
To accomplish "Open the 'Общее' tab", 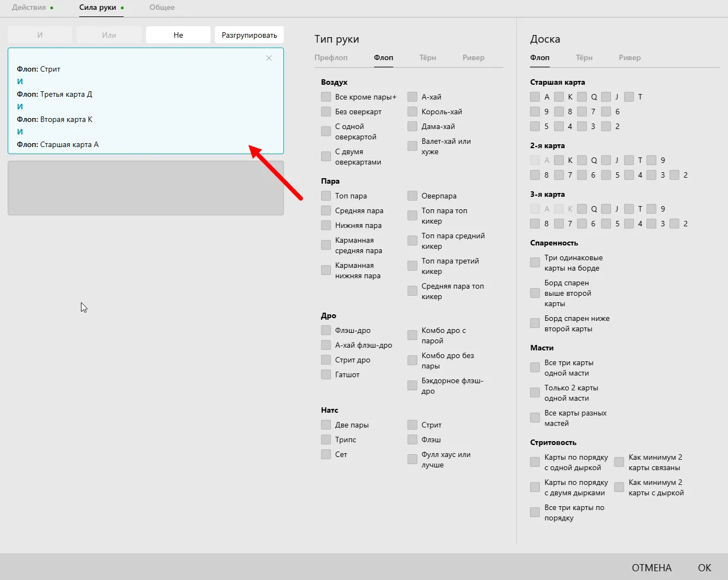I will pyautogui.click(x=162, y=8).
